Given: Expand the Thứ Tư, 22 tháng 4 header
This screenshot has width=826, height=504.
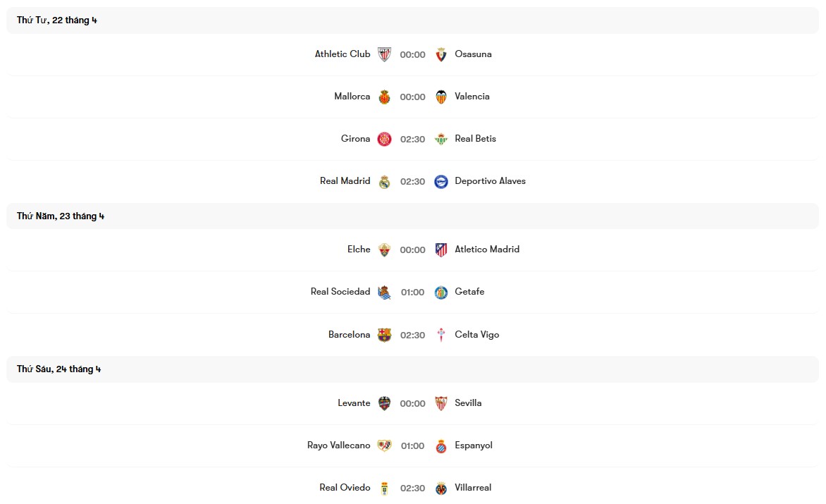Looking at the screenshot, I should click(x=56, y=20).
